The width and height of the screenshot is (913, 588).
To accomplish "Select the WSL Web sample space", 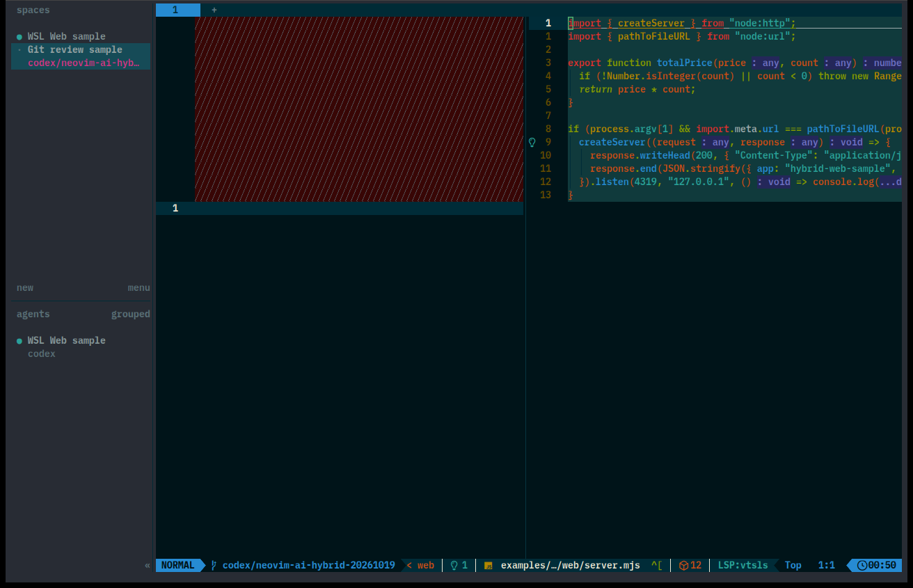I will tap(67, 36).
